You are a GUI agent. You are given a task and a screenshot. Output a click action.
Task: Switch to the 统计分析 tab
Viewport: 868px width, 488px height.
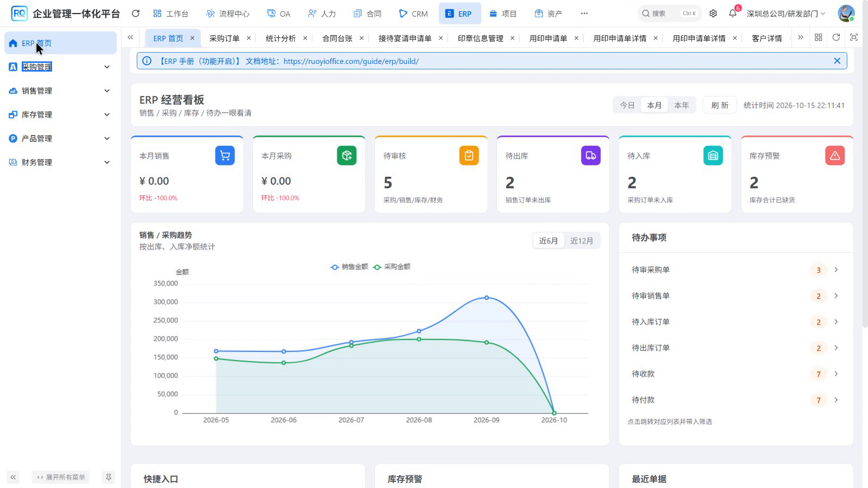(280, 38)
